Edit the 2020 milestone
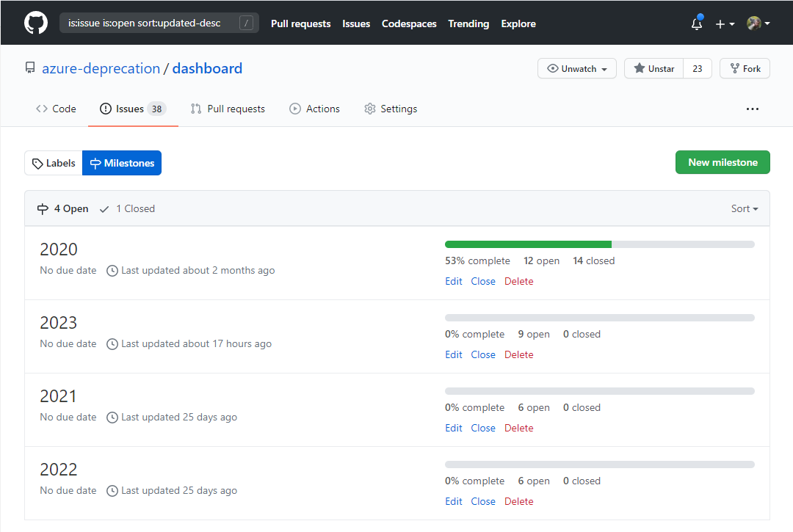 click(x=454, y=281)
